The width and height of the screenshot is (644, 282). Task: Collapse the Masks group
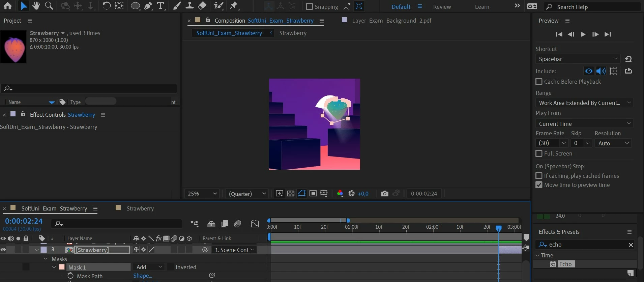[46, 259]
